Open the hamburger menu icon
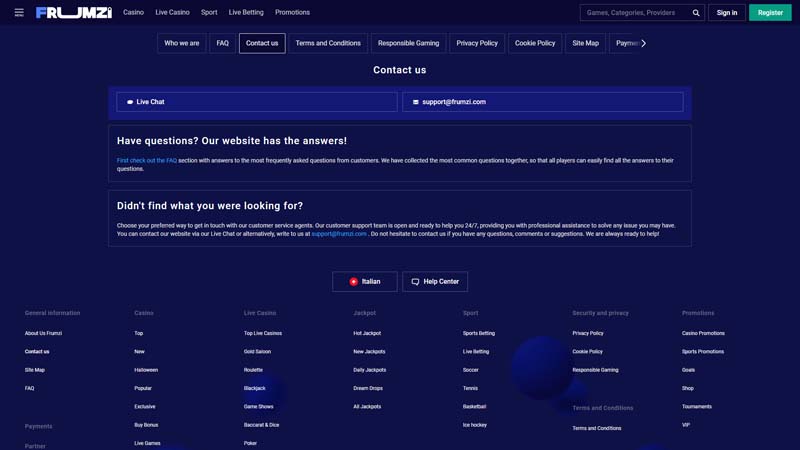This screenshot has width=800, height=450. click(19, 13)
